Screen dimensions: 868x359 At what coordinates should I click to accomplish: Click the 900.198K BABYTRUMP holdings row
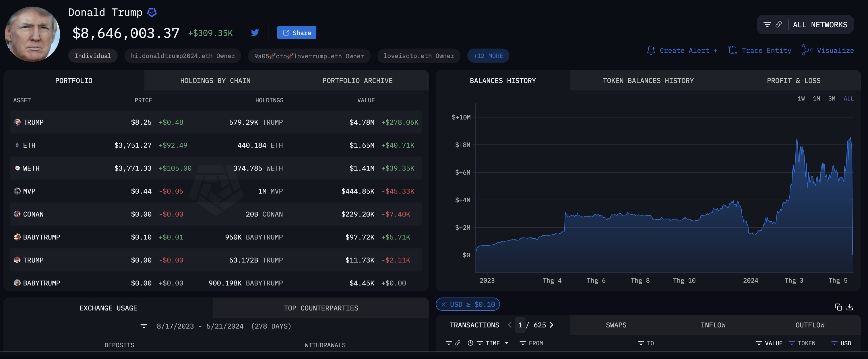[216, 283]
